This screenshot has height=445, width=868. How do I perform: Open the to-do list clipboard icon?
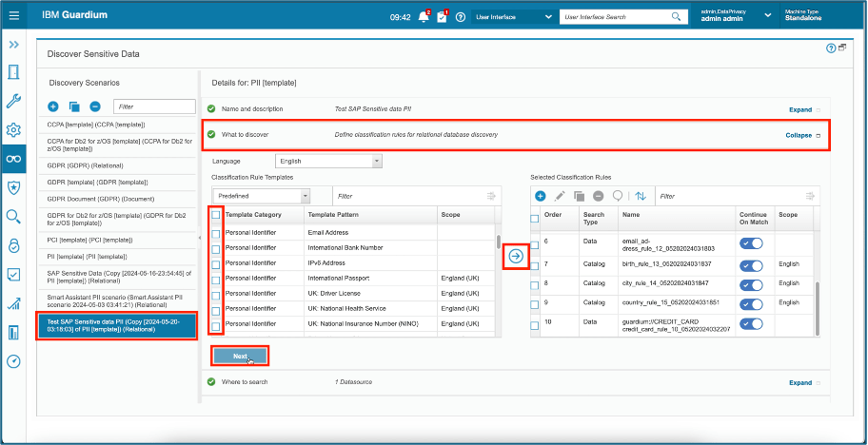click(442, 16)
